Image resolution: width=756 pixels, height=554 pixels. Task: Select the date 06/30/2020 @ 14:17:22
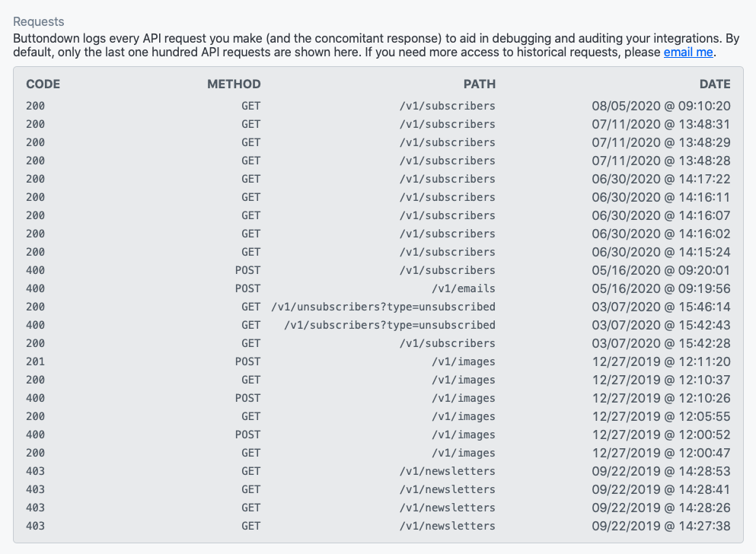pyautogui.click(x=661, y=179)
